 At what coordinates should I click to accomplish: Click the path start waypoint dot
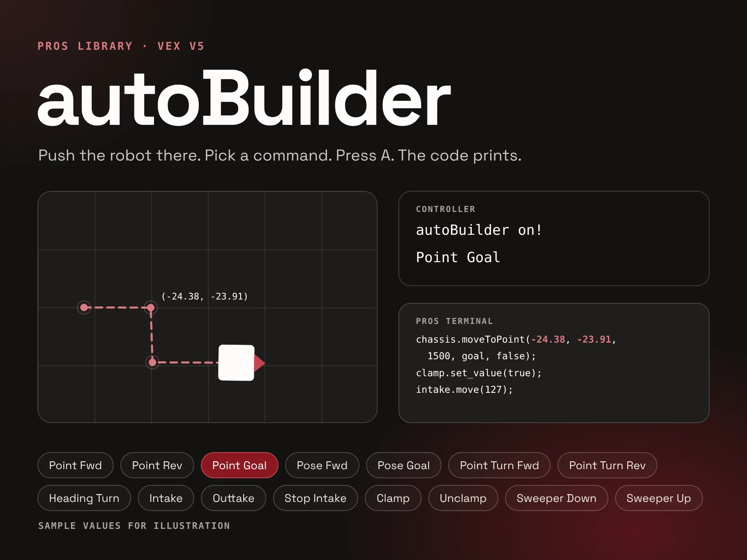[84, 307]
